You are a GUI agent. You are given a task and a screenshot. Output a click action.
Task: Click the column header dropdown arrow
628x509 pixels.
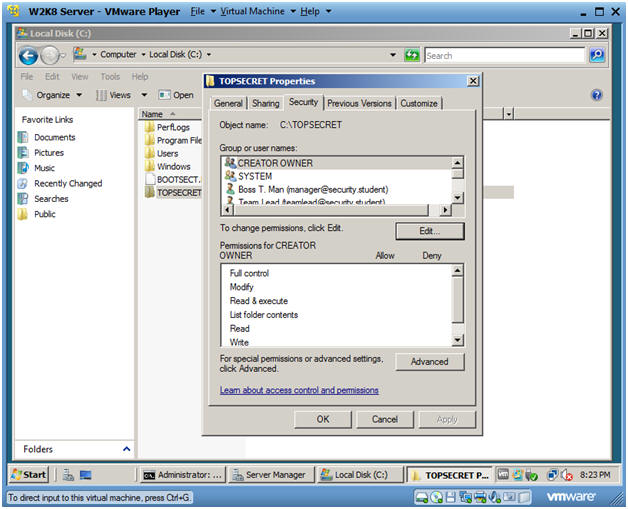(508, 115)
